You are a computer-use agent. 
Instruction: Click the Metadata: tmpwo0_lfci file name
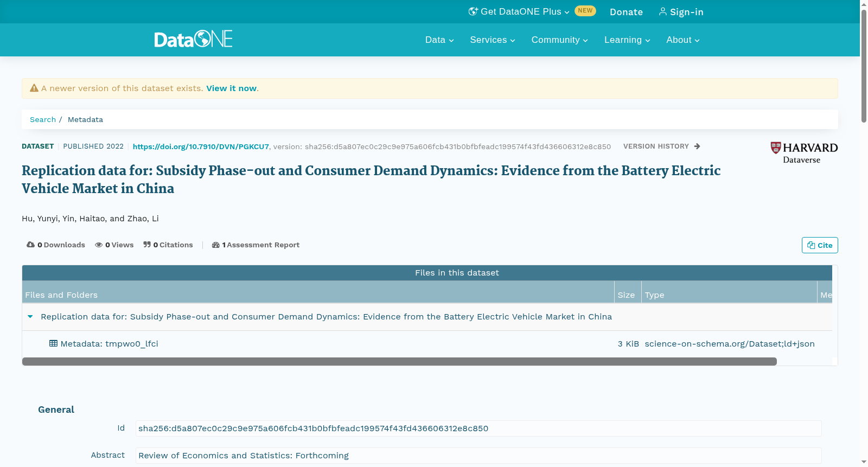109,344
